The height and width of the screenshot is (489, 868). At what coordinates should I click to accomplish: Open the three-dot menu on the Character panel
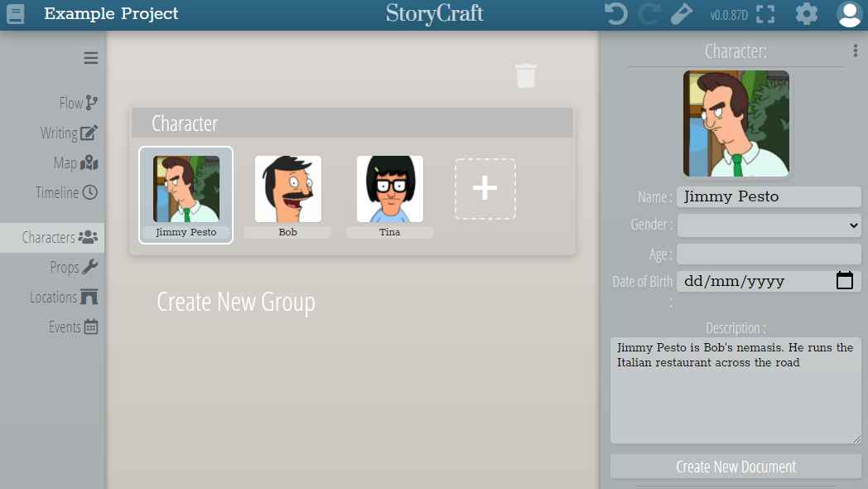pyautogui.click(x=856, y=51)
